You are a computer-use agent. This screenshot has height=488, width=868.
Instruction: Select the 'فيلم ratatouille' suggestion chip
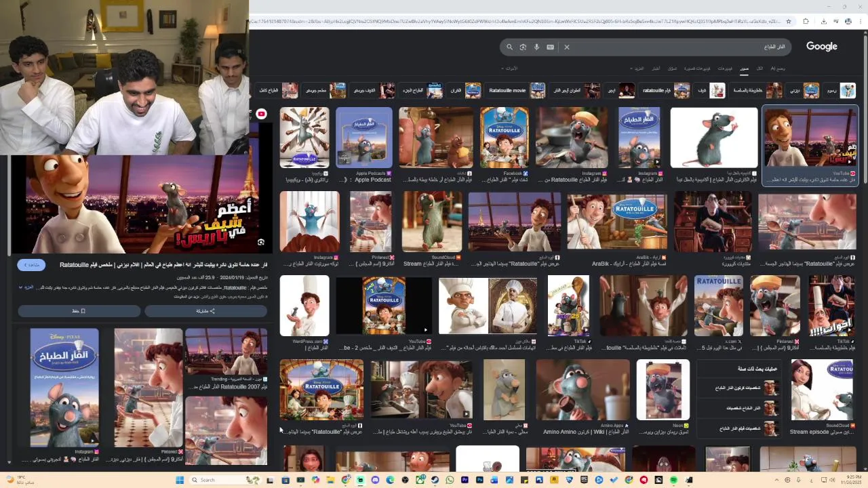[666, 90]
